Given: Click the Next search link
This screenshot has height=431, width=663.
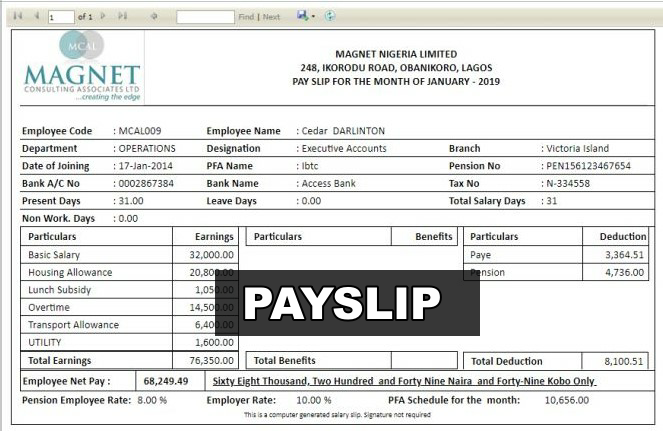Looking at the screenshot, I should [271, 17].
